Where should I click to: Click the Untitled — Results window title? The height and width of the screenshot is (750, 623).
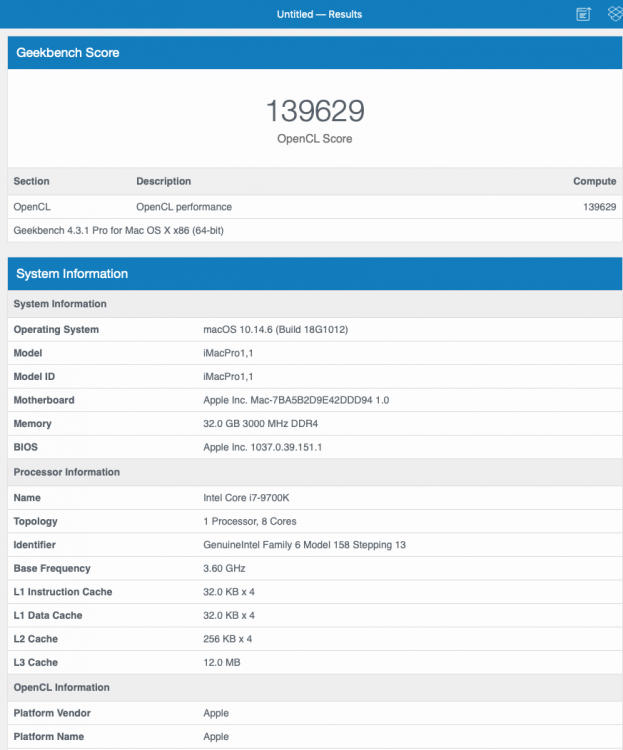[x=319, y=14]
